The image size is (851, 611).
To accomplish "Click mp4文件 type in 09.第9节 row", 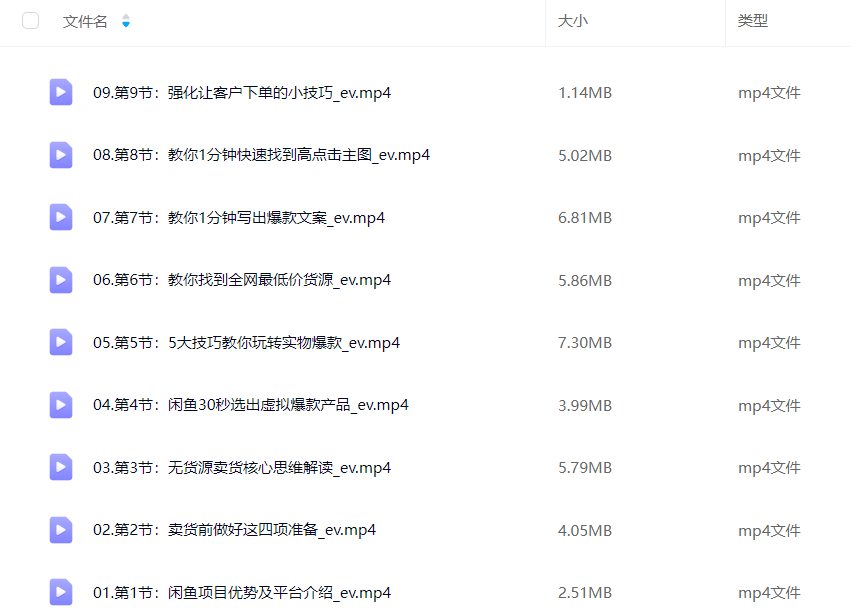I will point(769,93).
